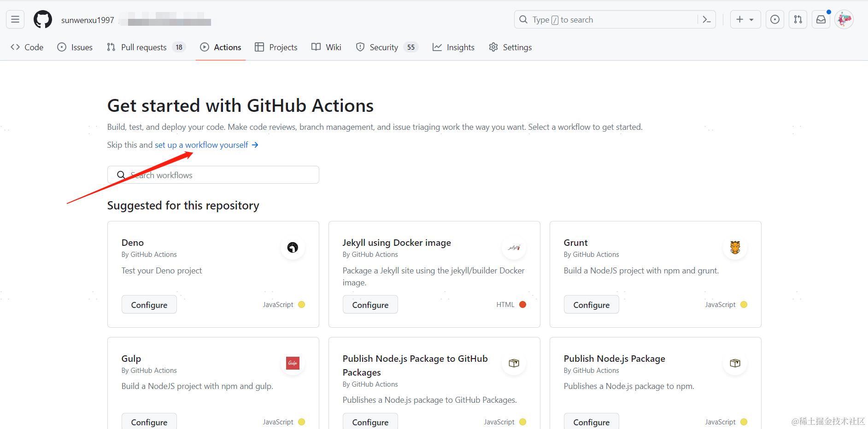Go to the Settings tab

510,47
